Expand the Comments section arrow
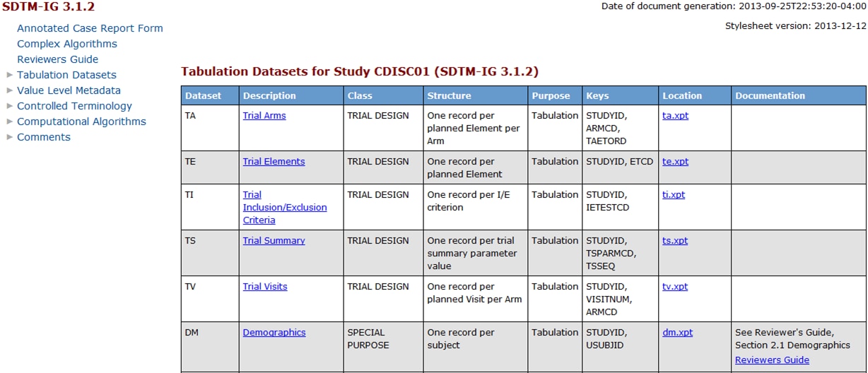 coord(9,136)
